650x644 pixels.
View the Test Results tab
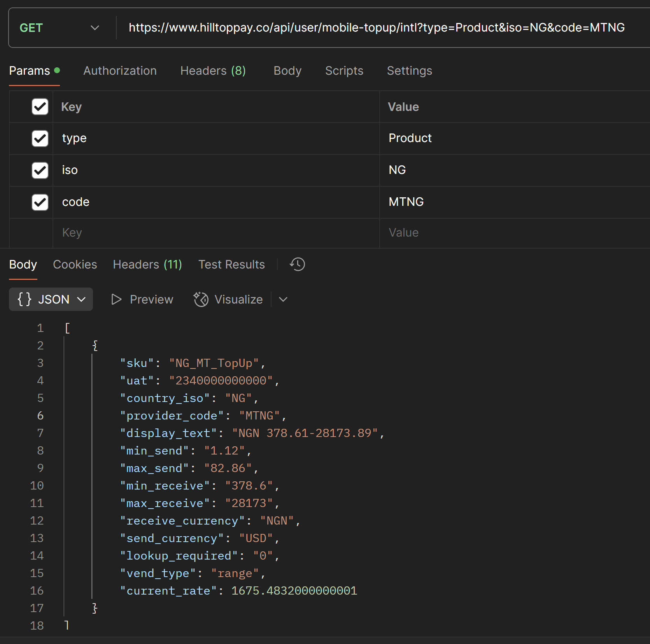pos(231,265)
